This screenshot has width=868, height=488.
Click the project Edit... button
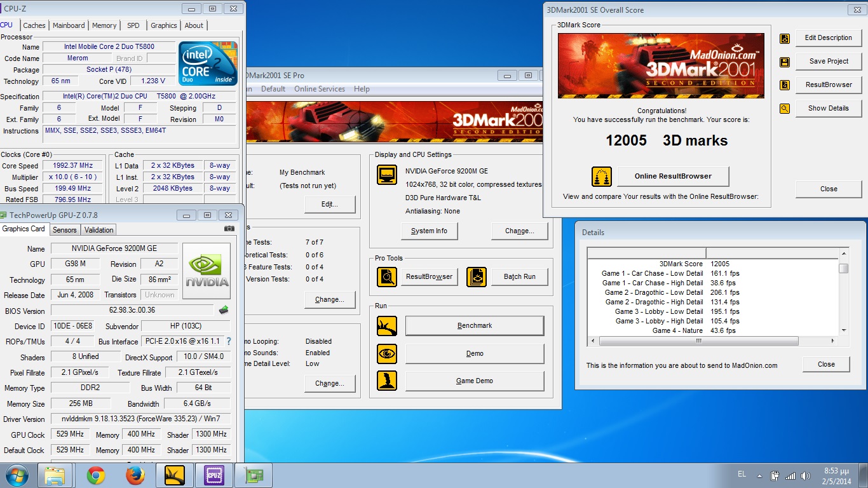[330, 204]
